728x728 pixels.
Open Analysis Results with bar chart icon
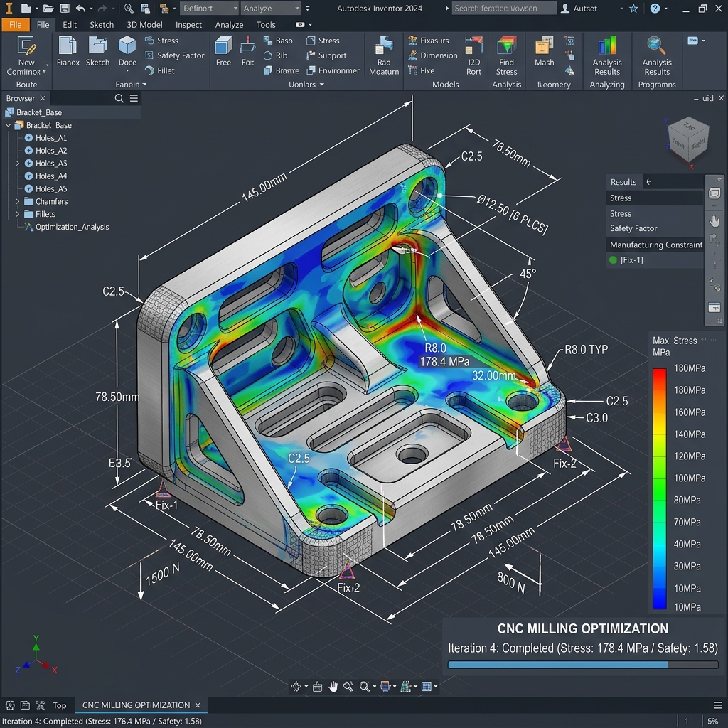(x=607, y=46)
